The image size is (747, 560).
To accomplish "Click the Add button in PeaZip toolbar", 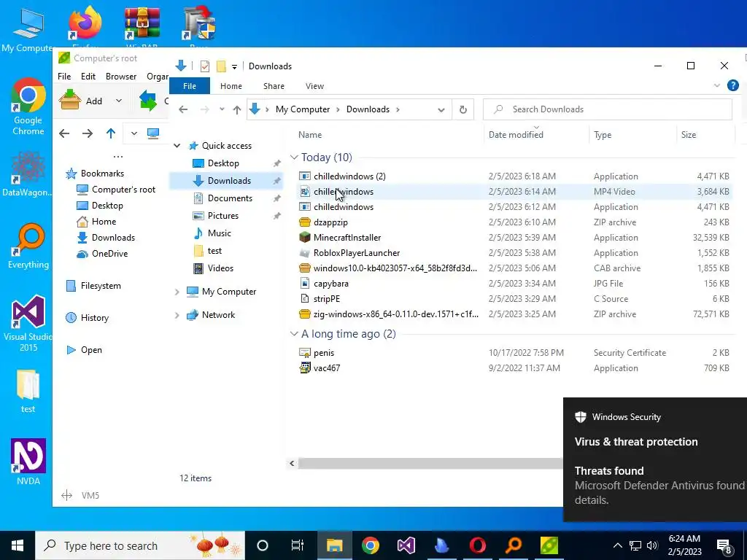I will 81,101.
